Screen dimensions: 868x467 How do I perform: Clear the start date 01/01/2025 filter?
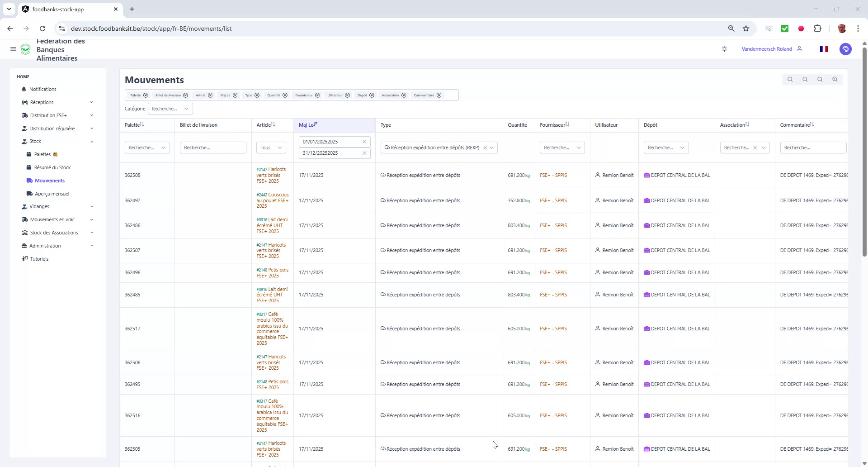pos(364,142)
